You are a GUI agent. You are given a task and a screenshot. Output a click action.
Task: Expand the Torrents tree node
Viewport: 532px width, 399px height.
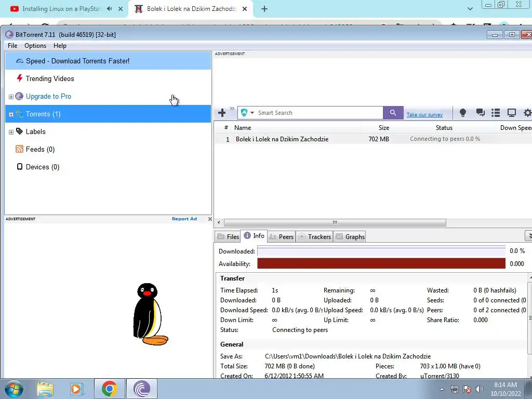pyautogui.click(x=11, y=114)
